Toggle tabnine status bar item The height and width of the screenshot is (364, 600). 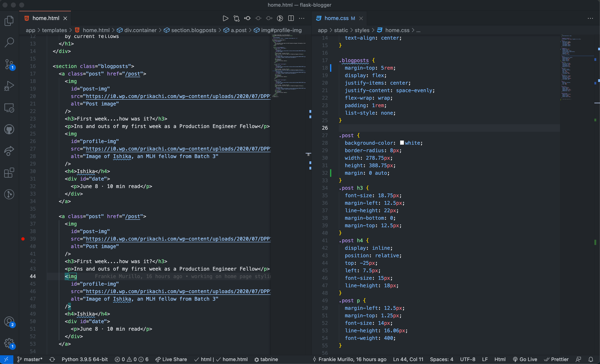(266, 359)
